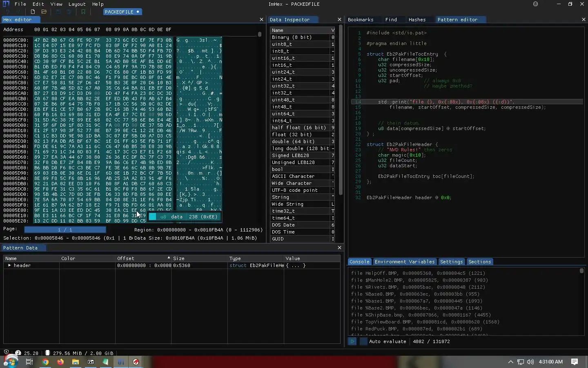Screen dimensions: 588x368
Task: Click the shield icon in status bar
Action: click(x=6, y=352)
